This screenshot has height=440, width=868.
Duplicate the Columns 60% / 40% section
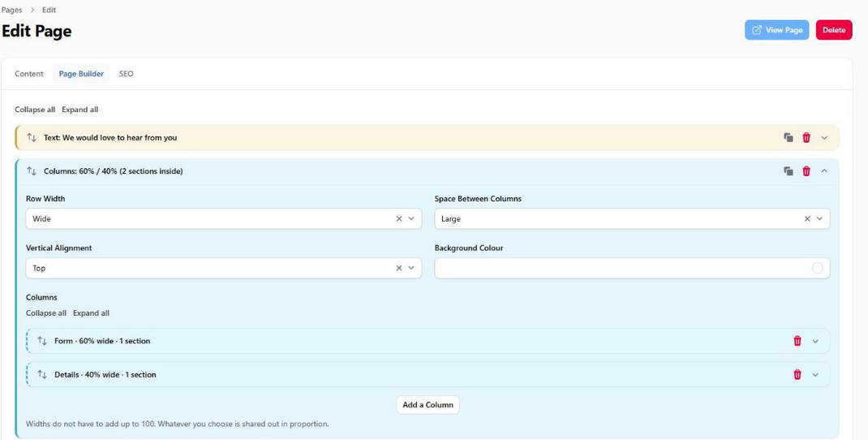tap(789, 171)
